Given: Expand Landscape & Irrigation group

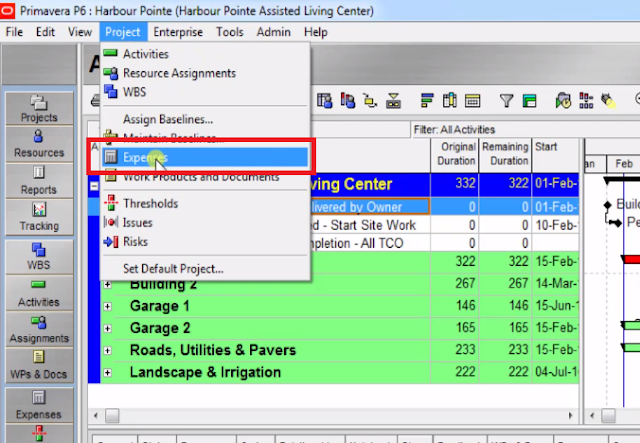Looking at the screenshot, I should pyautogui.click(x=108, y=372).
